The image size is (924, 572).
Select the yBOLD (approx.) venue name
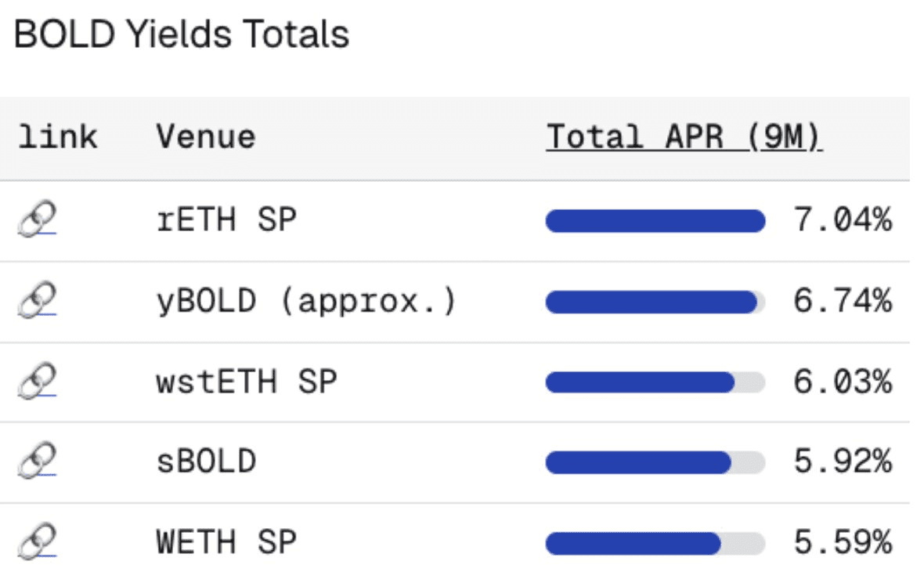click(305, 302)
